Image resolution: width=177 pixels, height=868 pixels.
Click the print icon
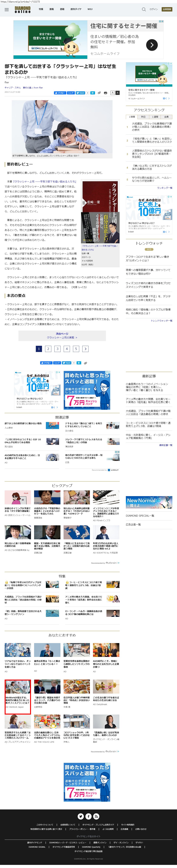coord(106,93)
